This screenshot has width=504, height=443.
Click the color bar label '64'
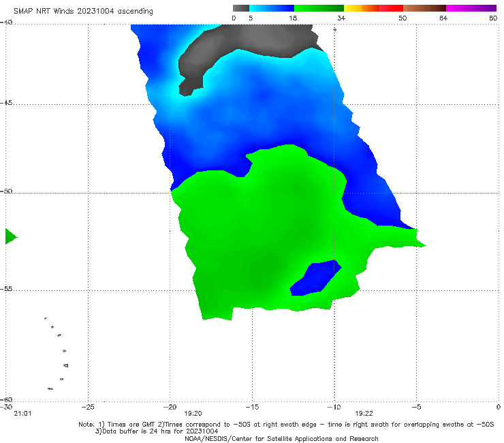click(443, 18)
